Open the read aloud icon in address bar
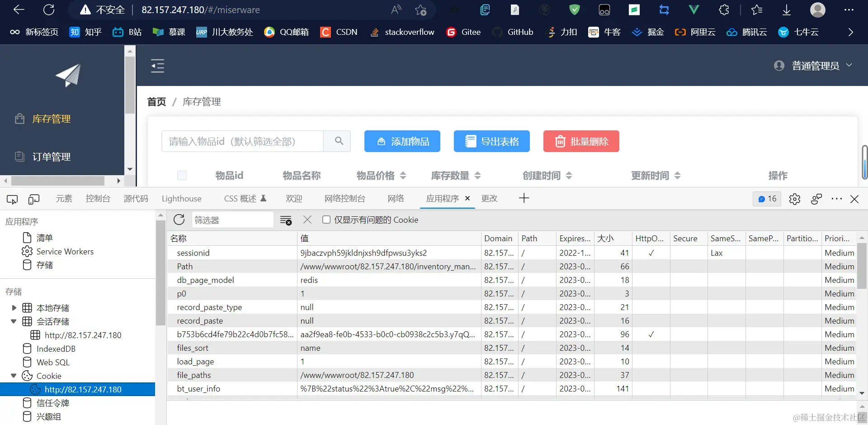Screen dimensions: 868x425 pyautogui.click(x=396, y=10)
